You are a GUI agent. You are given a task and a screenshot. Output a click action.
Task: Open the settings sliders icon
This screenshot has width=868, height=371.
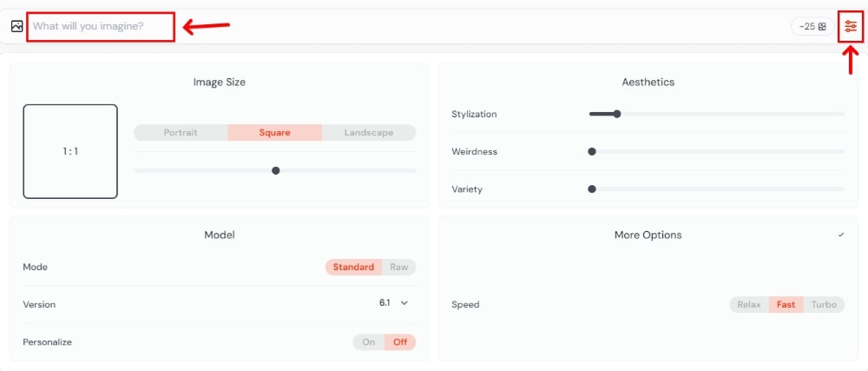click(x=851, y=26)
